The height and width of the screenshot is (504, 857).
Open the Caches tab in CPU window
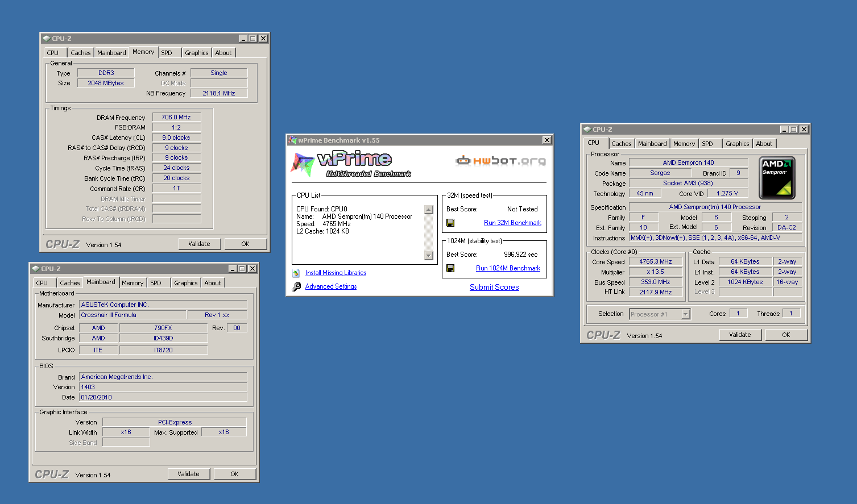pos(622,144)
